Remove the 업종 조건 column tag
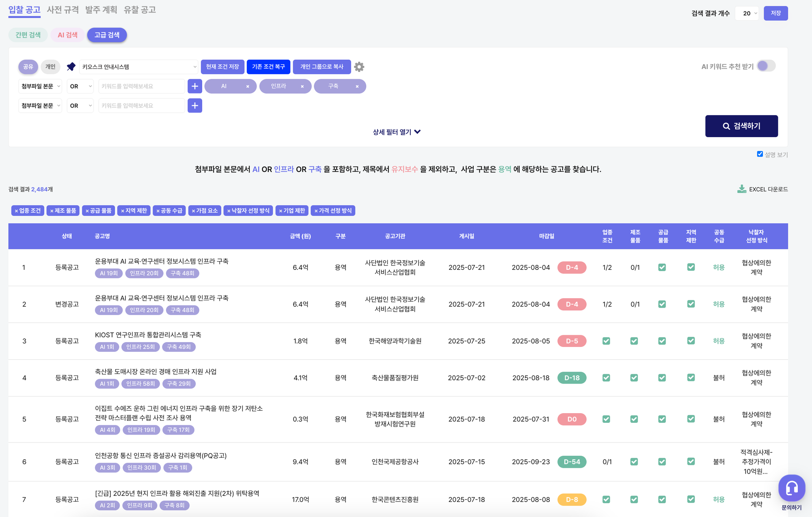 point(16,211)
